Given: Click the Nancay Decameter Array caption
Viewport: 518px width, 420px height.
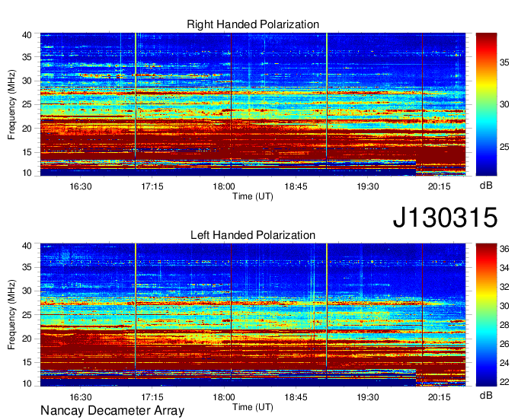Looking at the screenshot, I should coord(112,410).
